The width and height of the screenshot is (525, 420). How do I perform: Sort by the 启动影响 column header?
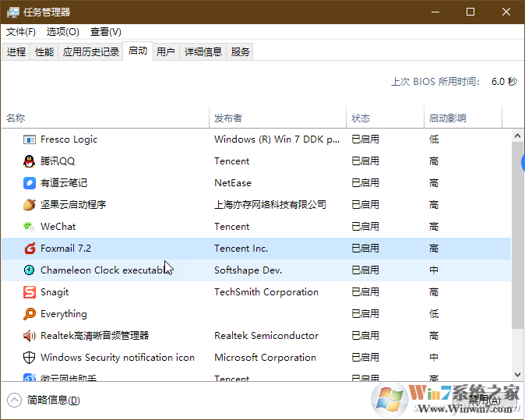click(x=463, y=118)
